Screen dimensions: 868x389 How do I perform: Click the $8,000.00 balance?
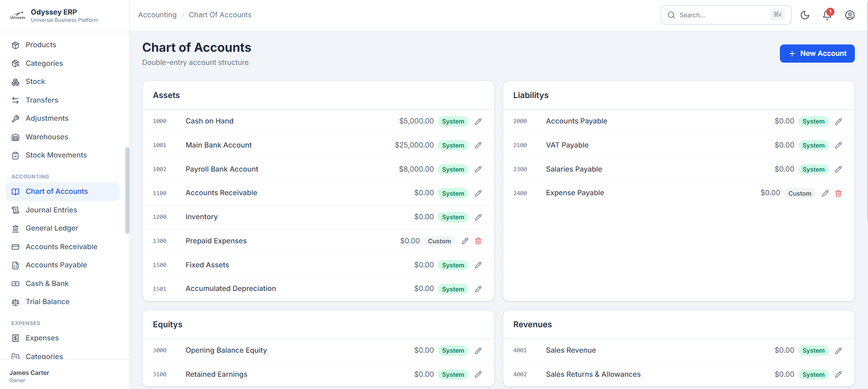click(x=417, y=169)
